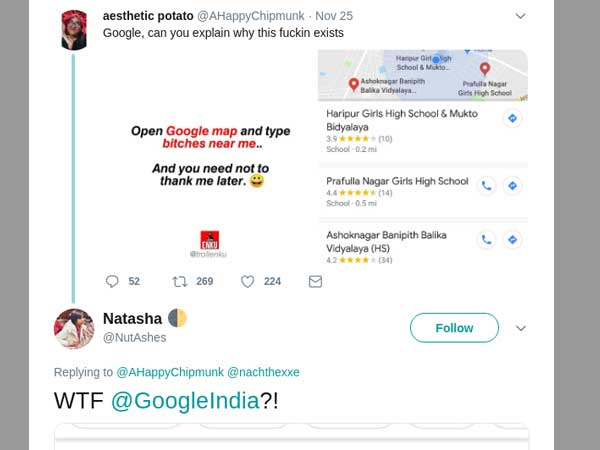The height and width of the screenshot is (450, 600).
Task: Click directions icon for Ashoknagar Banipith Balika Vidyalaya
Action: (512, 240)
